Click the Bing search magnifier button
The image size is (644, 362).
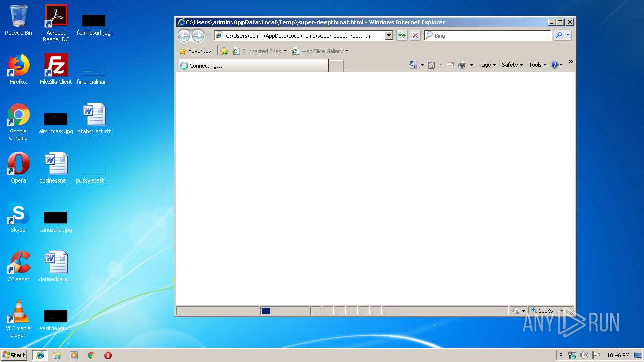click(559, 35)
